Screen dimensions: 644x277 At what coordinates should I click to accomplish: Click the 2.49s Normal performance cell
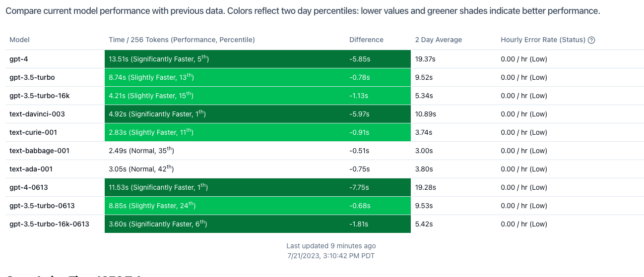point(141,151)
